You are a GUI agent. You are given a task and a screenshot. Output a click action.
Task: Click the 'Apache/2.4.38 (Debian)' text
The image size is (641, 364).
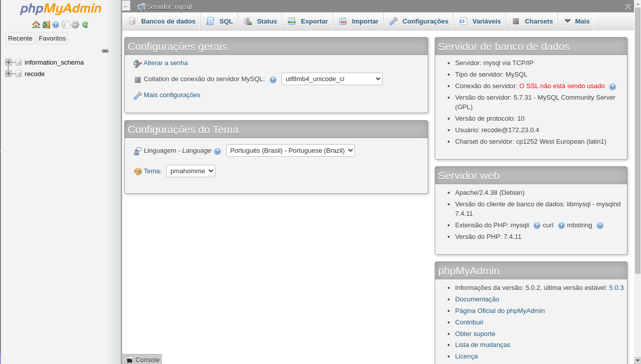coord(490,193)
